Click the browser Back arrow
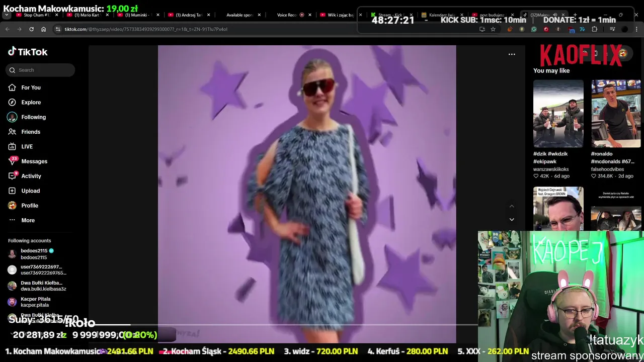This screenshot has width=644, height=362. point(7,29)
